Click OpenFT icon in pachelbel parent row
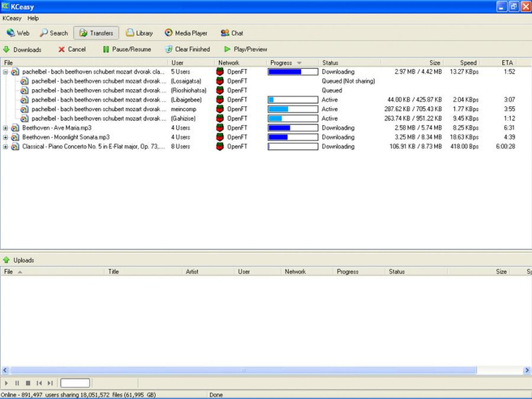 click(220, 72)
